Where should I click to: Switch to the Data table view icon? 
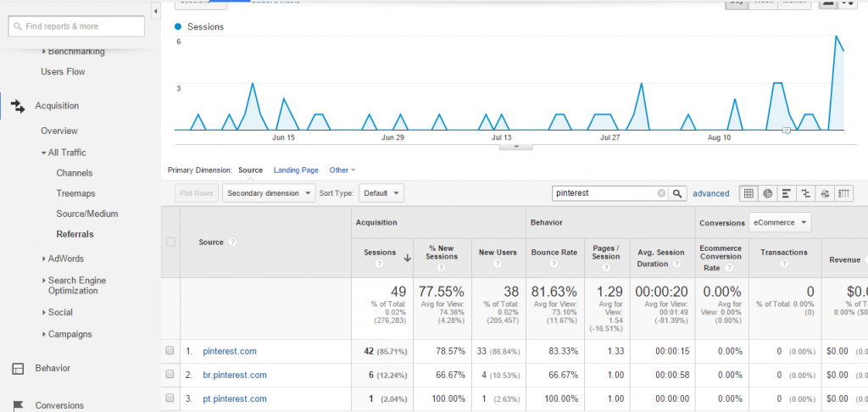tap(748, 193)
